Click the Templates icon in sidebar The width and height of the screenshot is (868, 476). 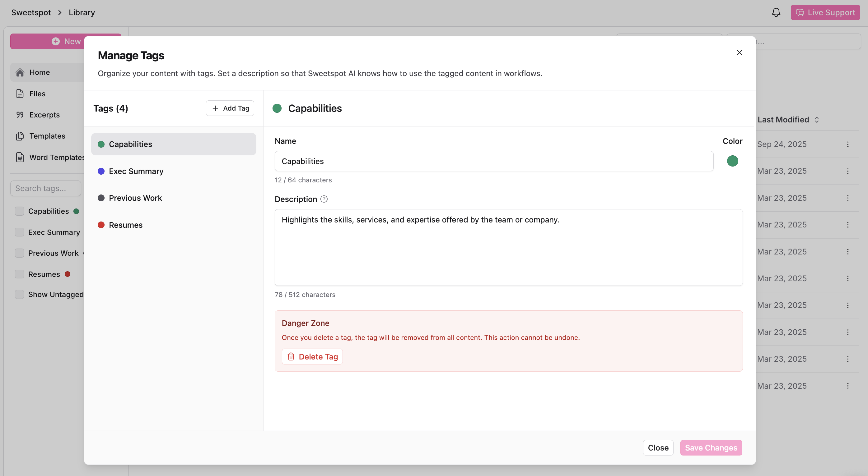(20, 136)
